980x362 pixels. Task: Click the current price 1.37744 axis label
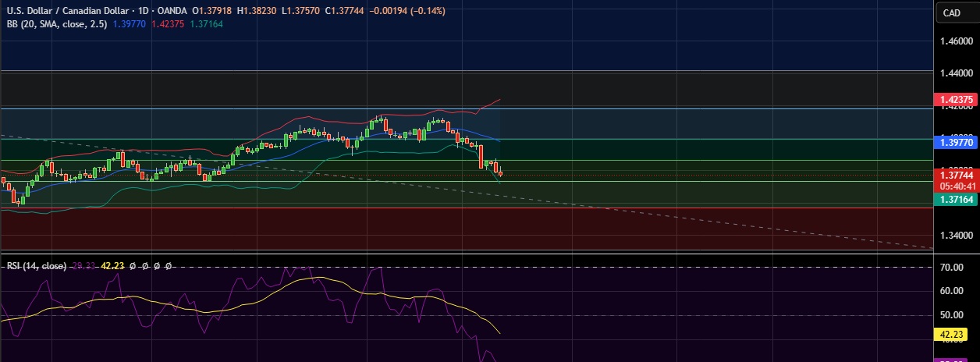click(956, 176)
